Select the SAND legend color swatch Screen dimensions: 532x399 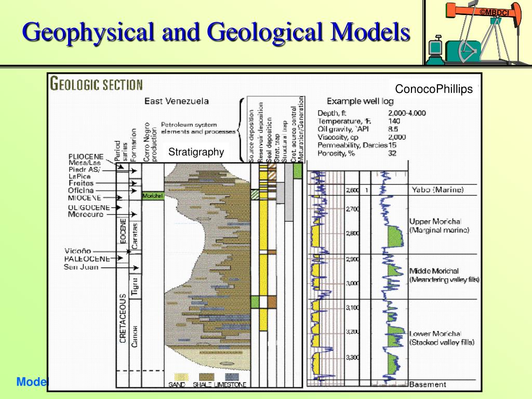tap(181, 377)
